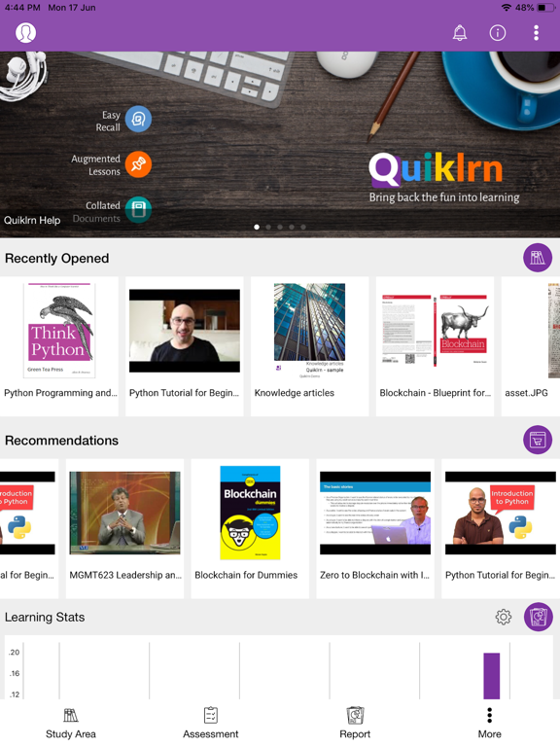This screenshot has width=560, height=747.
Task: Tap the info circle icon
Action: [x=498, y=33]
